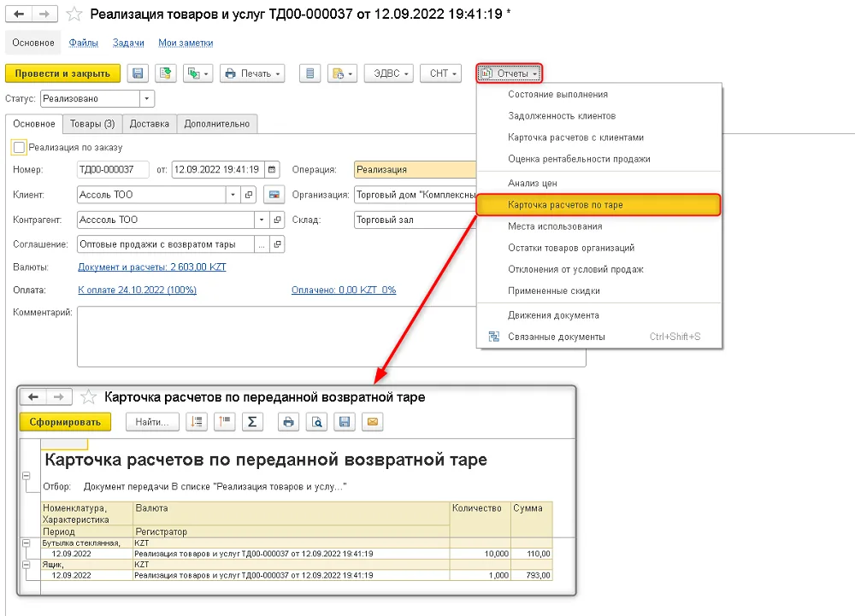Click the document list icon next to Печать
This screenshot has height=616, width=855.
pyautogui.click(x=310, y=73)
